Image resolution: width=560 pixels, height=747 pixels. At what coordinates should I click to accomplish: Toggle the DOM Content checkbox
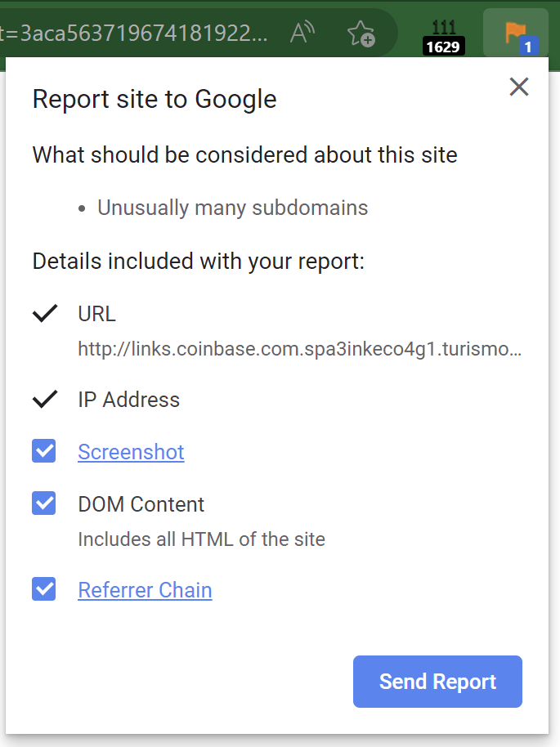click(44, 503)
